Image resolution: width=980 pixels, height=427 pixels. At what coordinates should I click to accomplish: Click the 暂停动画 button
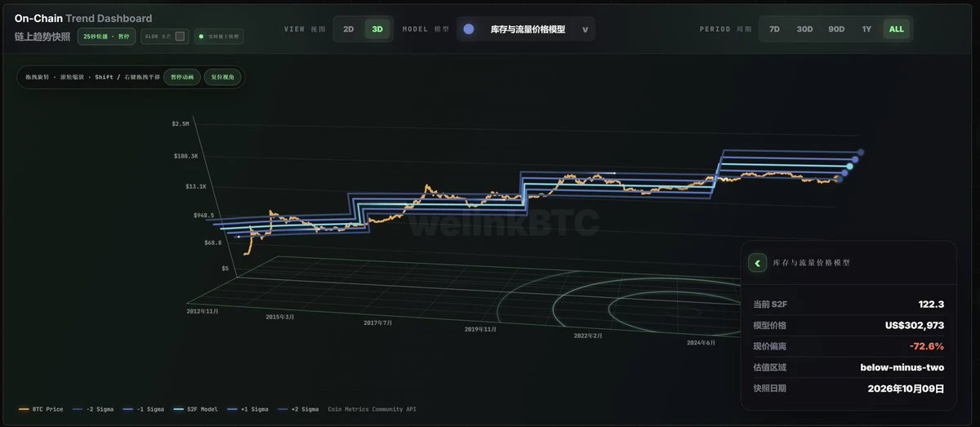click(x=182, y=78)
